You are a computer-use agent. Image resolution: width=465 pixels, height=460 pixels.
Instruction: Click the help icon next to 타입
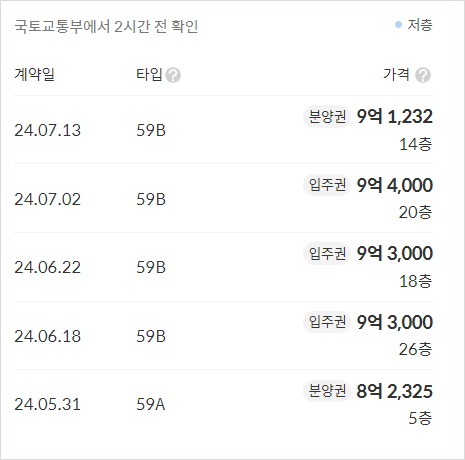coord(173,75)
